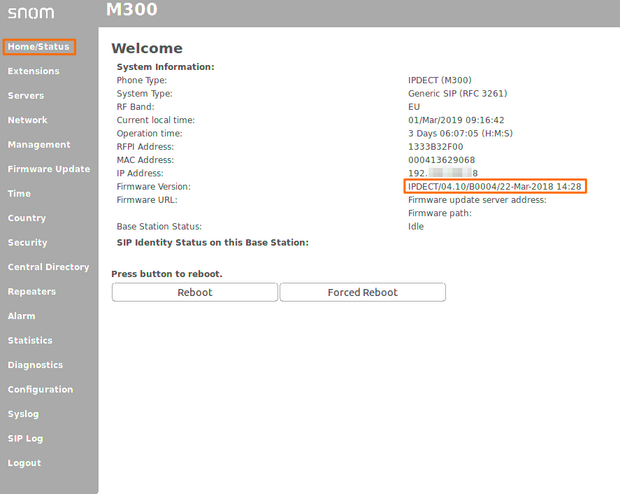Open the Servers section

(x=26, y=96)
